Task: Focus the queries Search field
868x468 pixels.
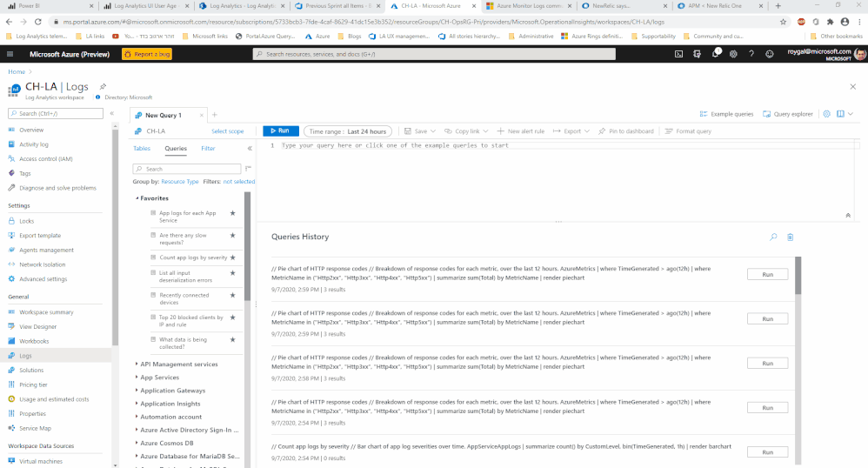Action: (186, 169)
